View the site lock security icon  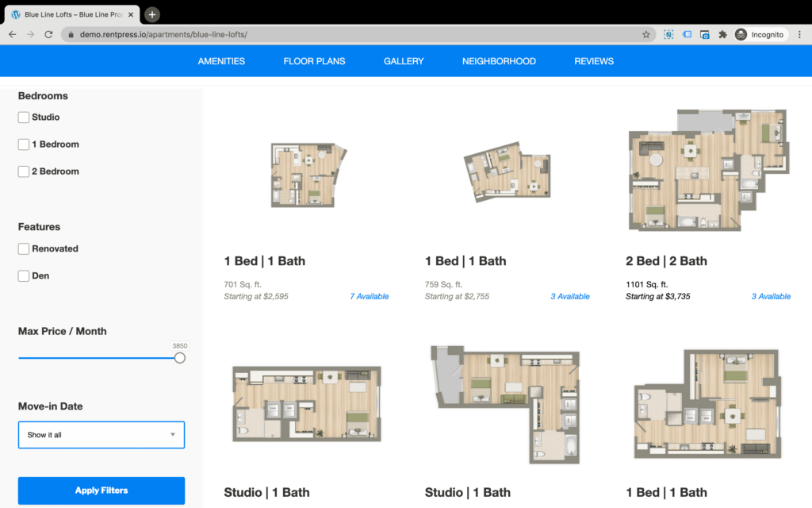click(x=71, y=35)
